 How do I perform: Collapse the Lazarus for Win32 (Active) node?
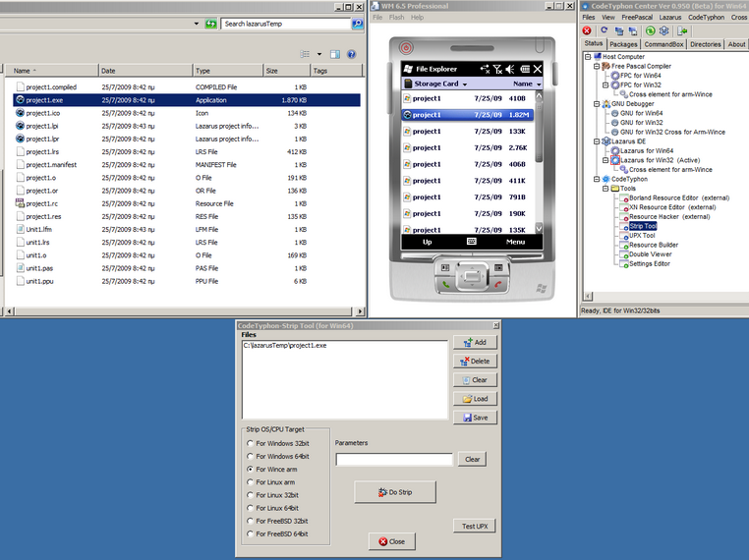[x=605, y=160]
